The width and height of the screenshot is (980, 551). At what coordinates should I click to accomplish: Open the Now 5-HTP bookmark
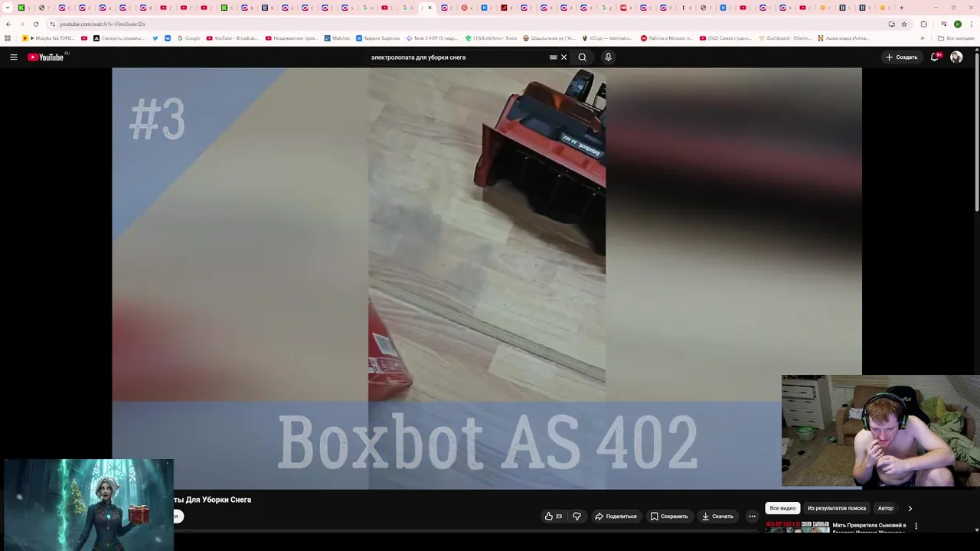tap(432, 37)
